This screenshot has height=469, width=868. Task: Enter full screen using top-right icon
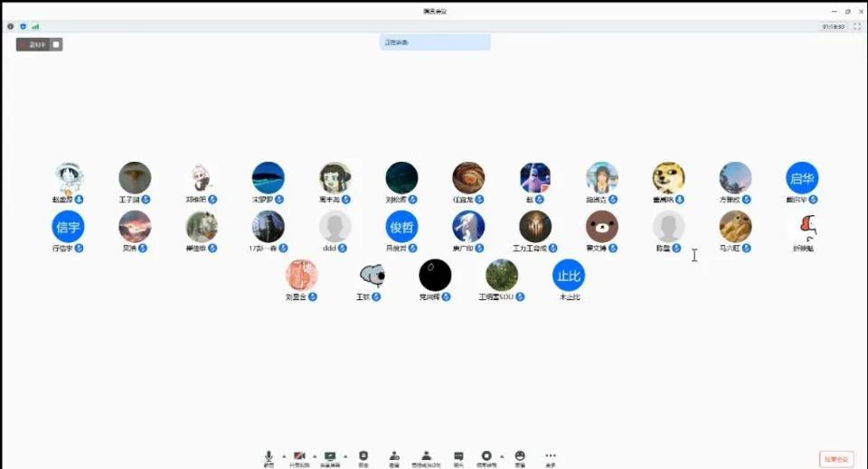pyautogui.click(x=857, y=26)
